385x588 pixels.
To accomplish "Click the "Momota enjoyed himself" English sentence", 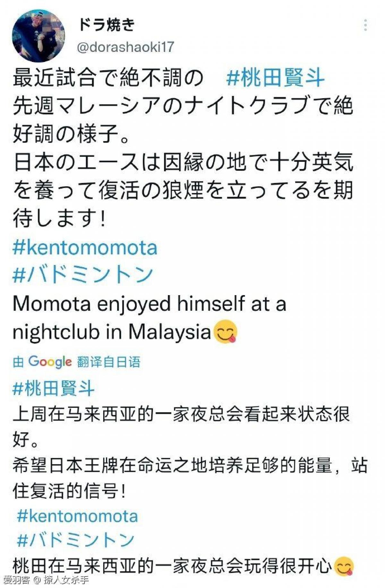I will (149, 304).
